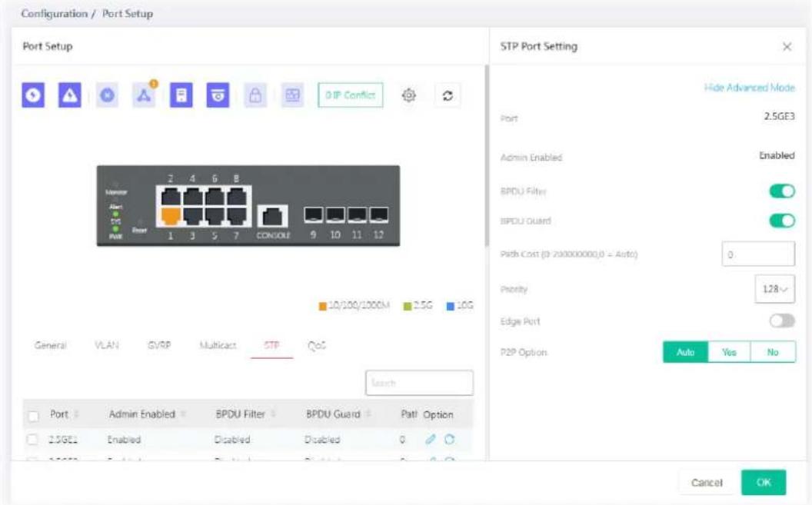This screenshot has width=812, height=505.
Task: Switch to the VLAN tab
Action: pos(106,345)
